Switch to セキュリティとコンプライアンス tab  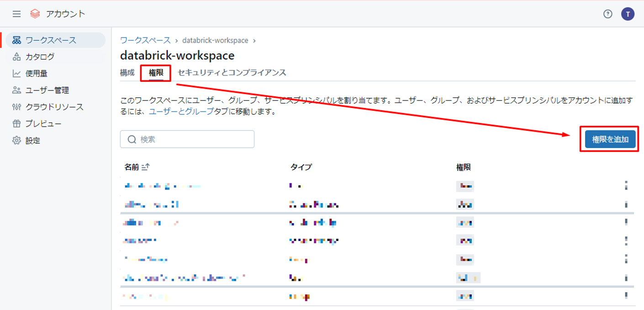click(232, 72)
